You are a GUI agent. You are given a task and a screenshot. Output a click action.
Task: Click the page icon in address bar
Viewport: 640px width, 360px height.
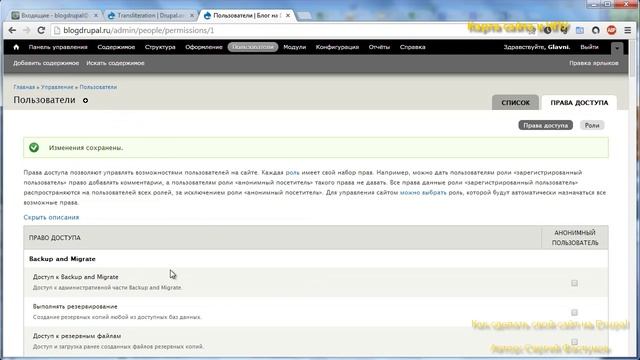click(57, 31)
